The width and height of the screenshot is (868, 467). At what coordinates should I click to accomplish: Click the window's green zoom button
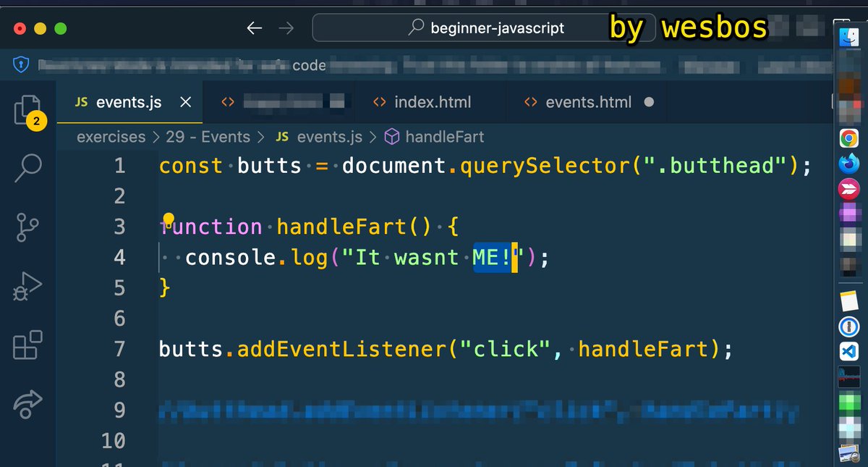(61, 29)
